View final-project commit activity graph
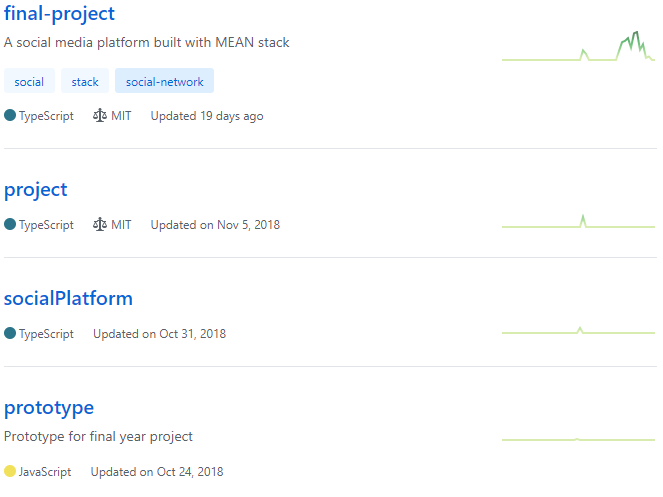This screenshot has width=663, height=497. (578, 46)
